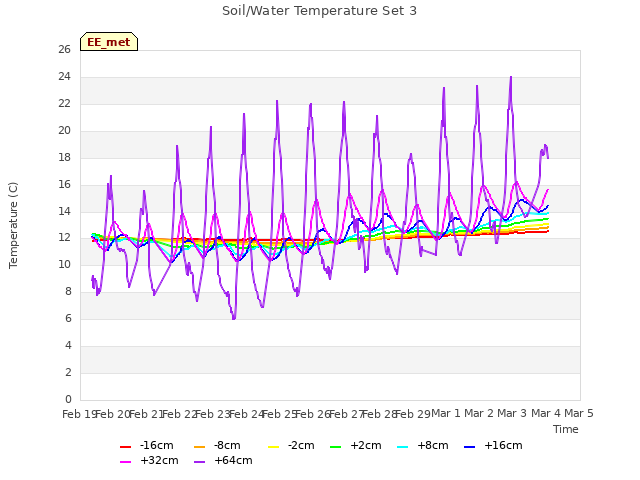Click the Feb 25 date tick label
Screen dimensions: 640x480
279,414
